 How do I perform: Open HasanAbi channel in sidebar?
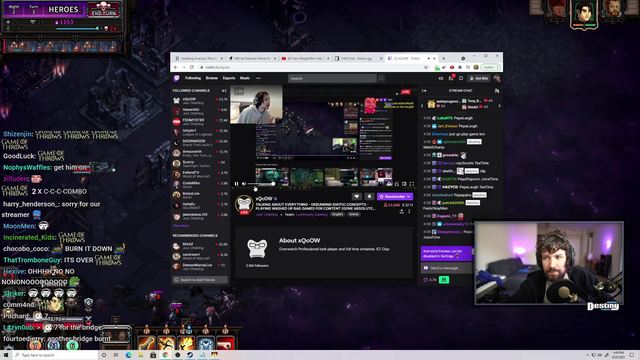point(200,111)
